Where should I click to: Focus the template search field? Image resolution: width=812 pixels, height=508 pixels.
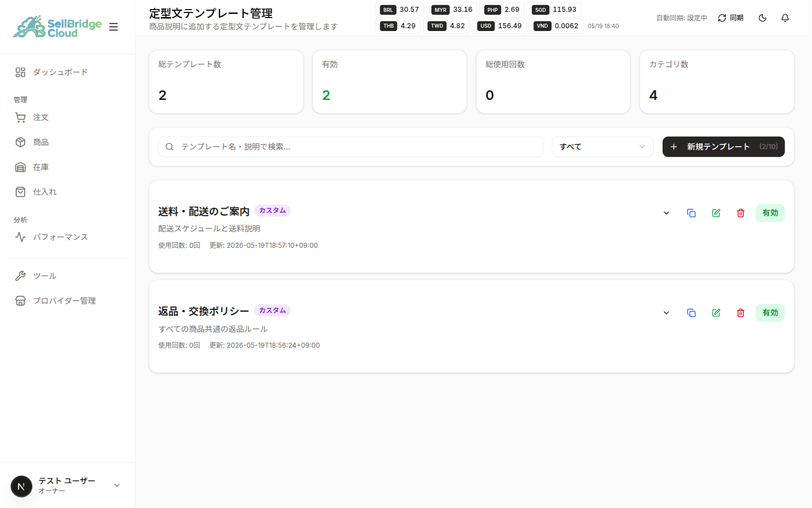click(x=350, y=147)
